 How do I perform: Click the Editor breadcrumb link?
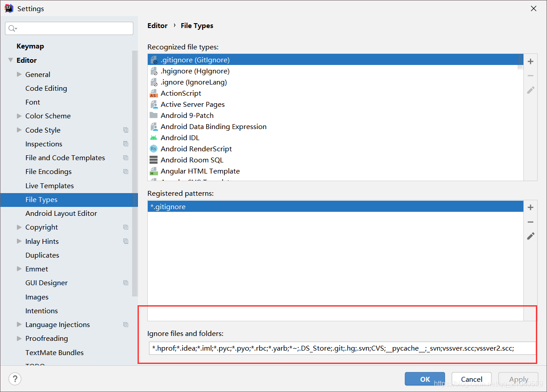[x=158, y=26]
